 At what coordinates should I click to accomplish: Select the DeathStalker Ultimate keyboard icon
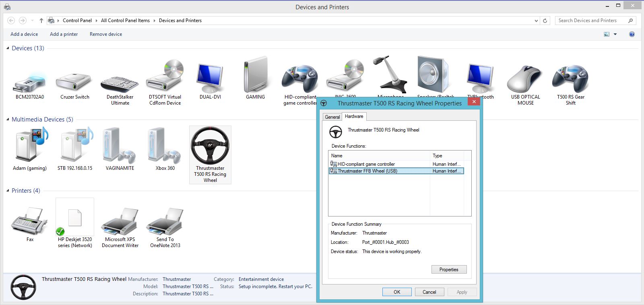[120, 84]
